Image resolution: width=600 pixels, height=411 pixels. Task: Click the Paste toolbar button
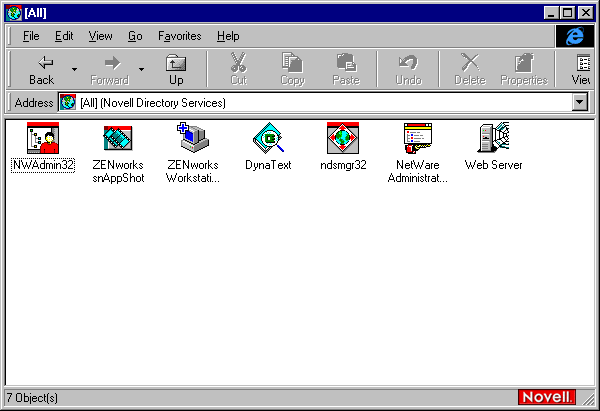(346, 70)
